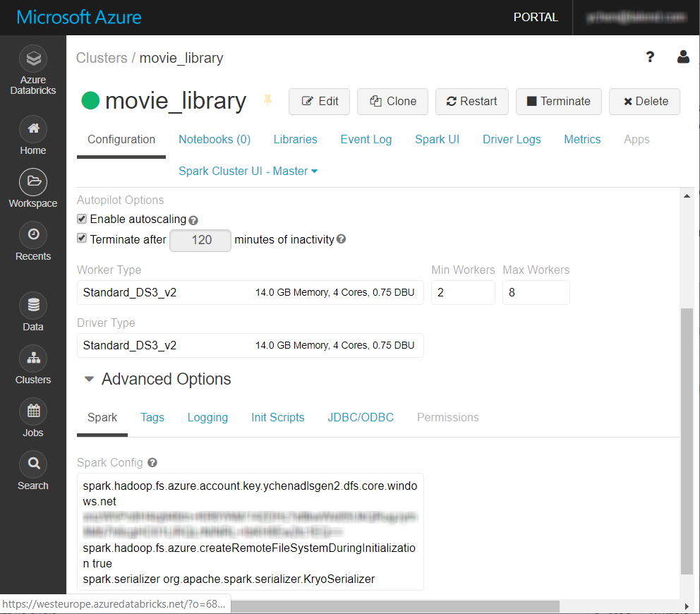Image resolution: width=700 pixels, height=614 pixels.
Task: Click the horizontal scrollbar right arrow
Action: pos(687,606)
